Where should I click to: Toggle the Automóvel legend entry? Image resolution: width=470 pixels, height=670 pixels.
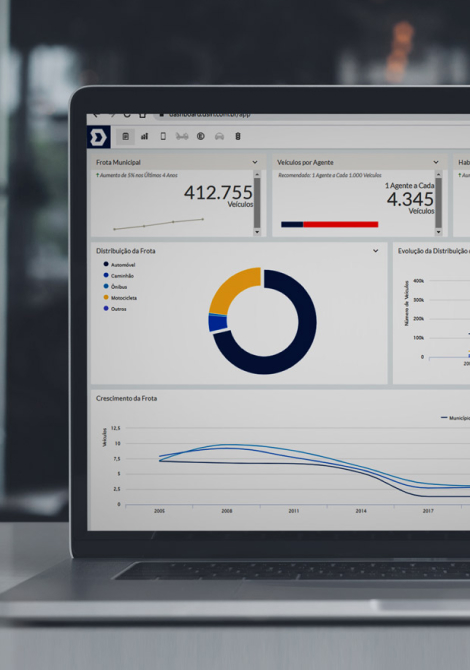pyautogui.click(x=119, y=264)
